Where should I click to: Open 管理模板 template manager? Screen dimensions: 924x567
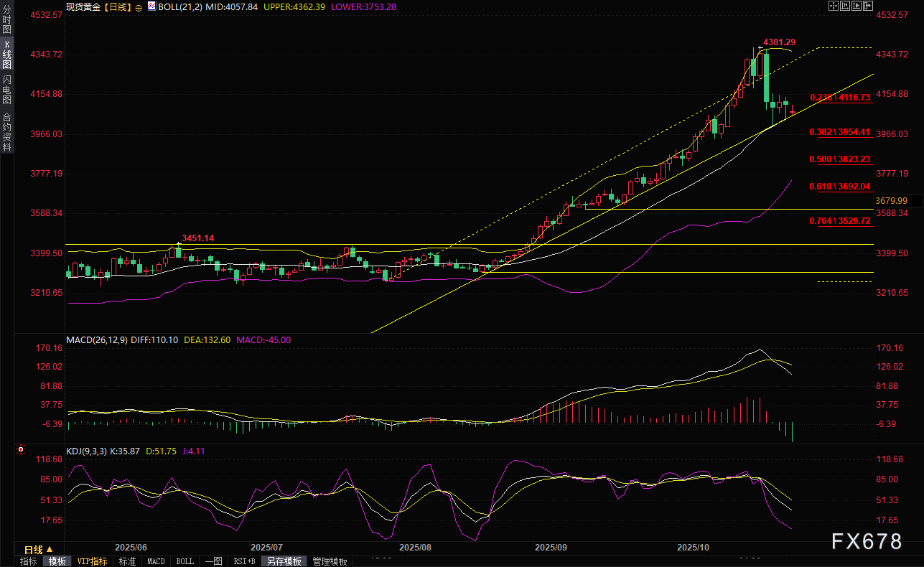(x=330, y=561)
